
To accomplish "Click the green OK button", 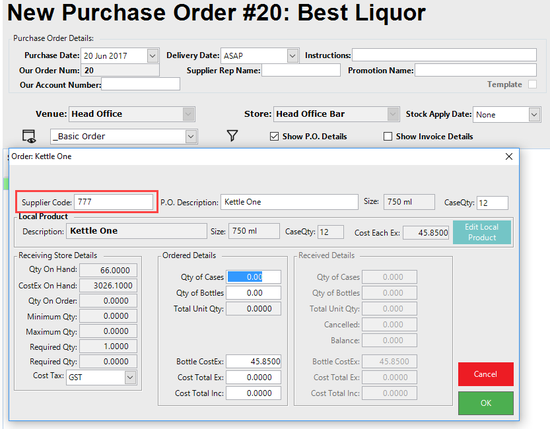I will tap(486, 403).
